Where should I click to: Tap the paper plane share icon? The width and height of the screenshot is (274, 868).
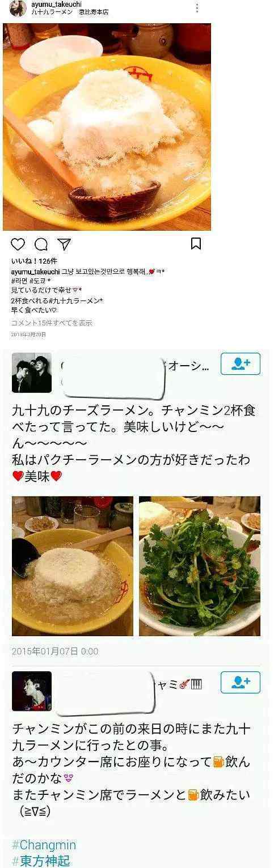[64, 244]
